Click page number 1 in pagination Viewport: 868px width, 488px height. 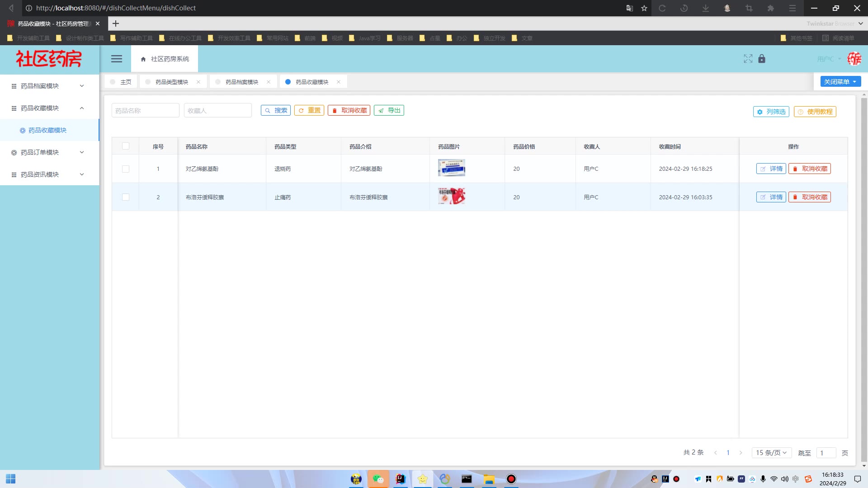pyautogui.click(x=728, y=452)
